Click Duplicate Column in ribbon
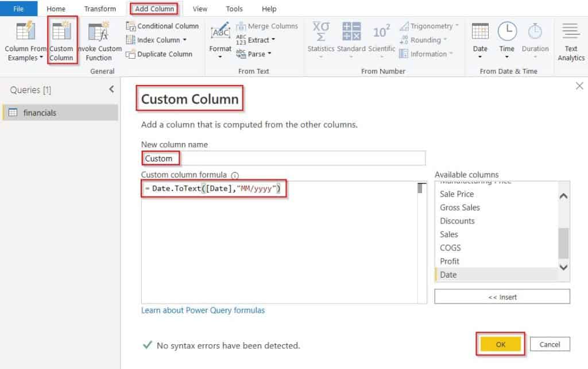 159,54
